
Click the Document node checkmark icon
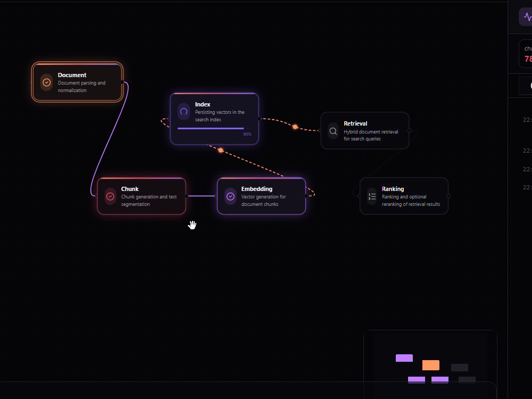coord(46,82)
